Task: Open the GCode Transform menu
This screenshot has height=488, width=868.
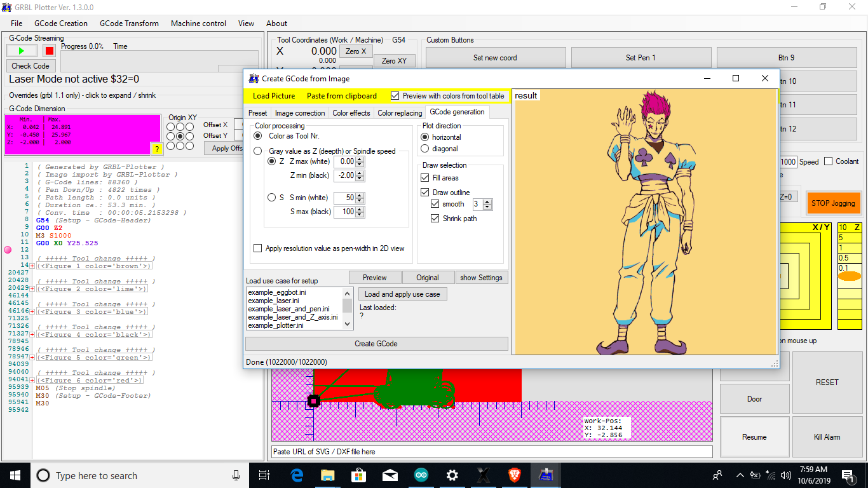Action: (130, 24)
